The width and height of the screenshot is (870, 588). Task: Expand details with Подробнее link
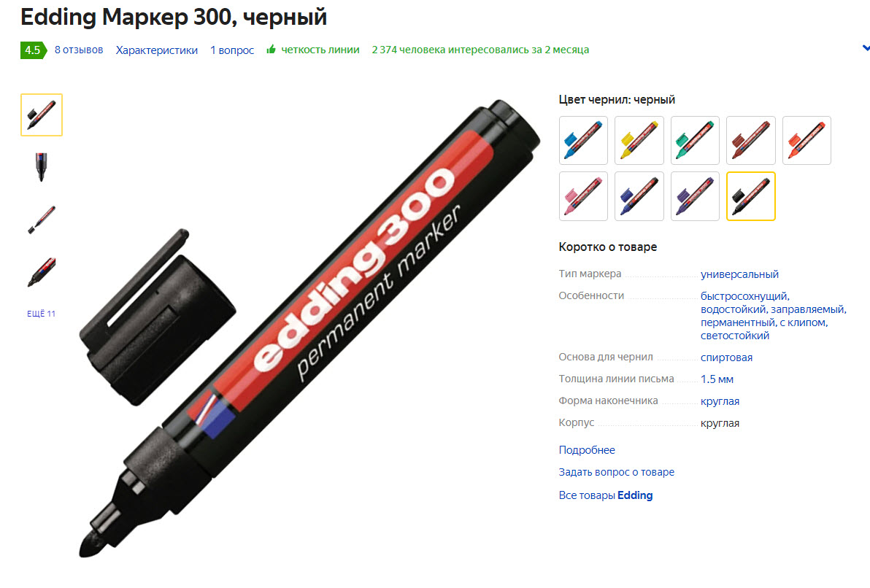point(587,450)
